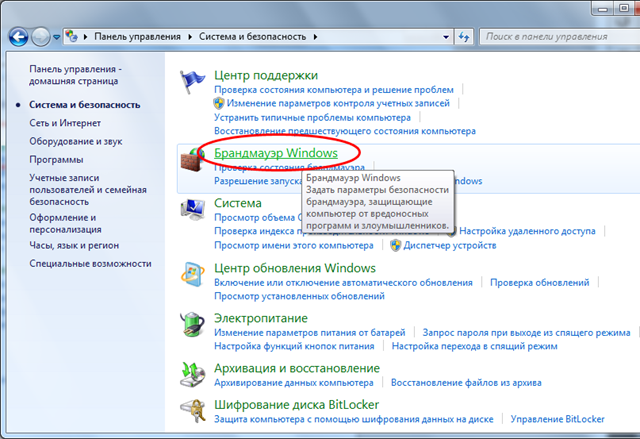Click the Control Panel icon in address bar
Screen dimensions: 640x439
(72, 36)
